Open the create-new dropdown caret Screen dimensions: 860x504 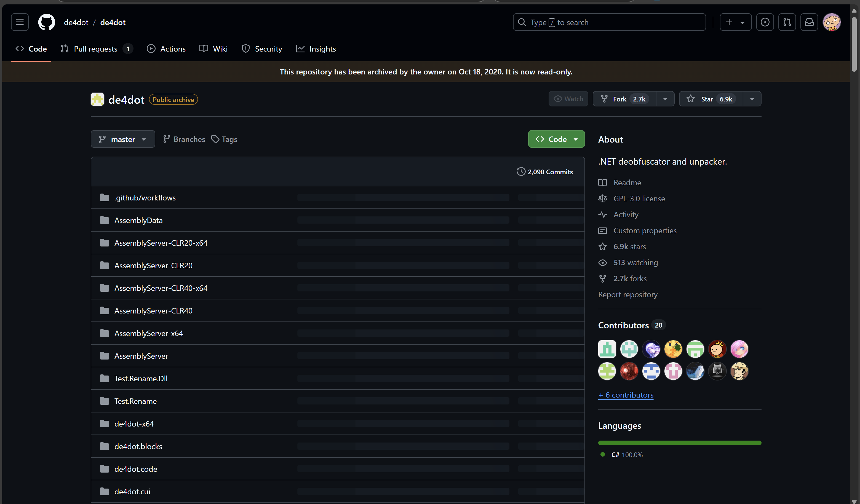point(742,23)
